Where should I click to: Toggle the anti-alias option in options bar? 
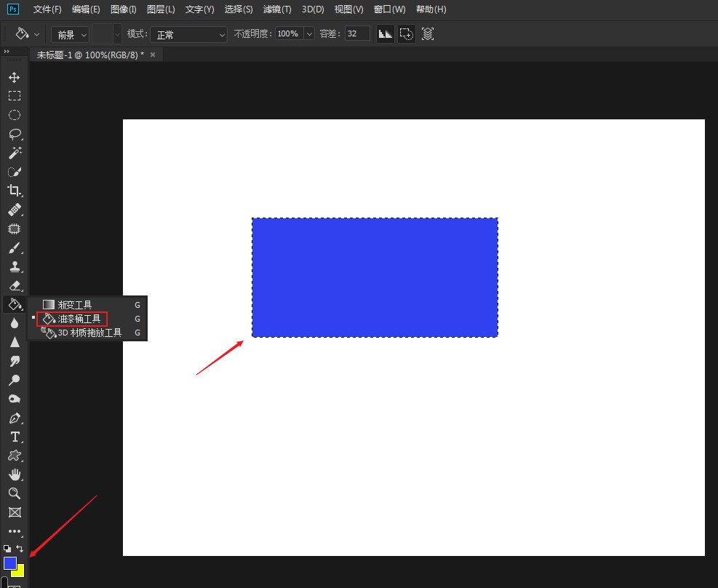point(386,33)
